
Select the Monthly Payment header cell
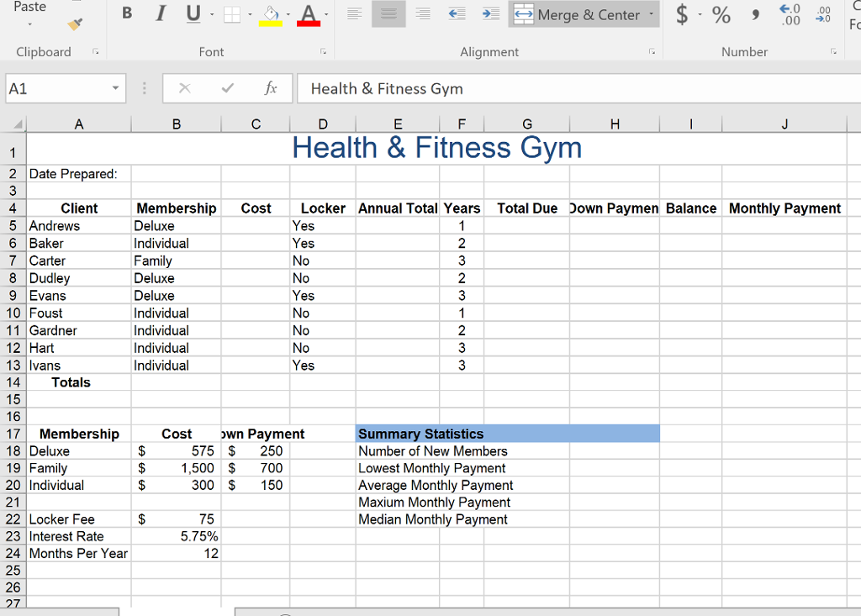pyautogui.click(x=784, y=208)
